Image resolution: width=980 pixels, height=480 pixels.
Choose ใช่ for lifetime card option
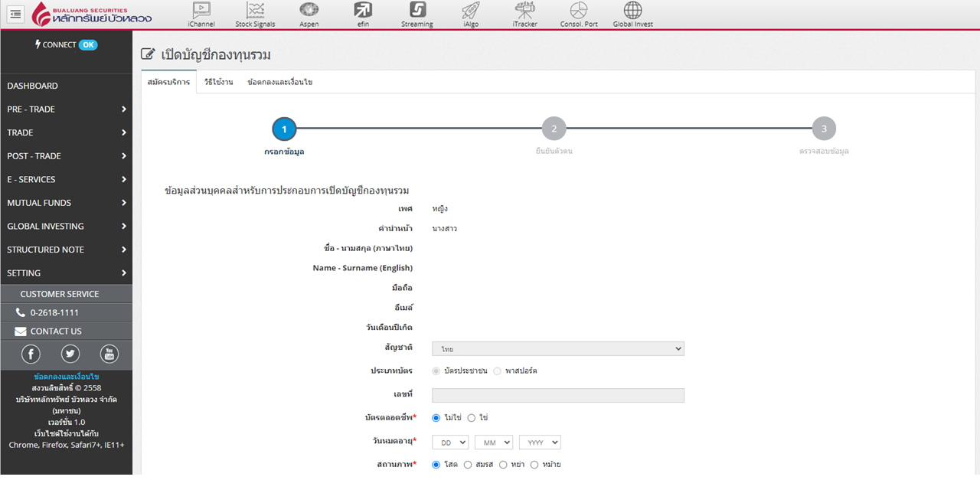click(472, 418)
